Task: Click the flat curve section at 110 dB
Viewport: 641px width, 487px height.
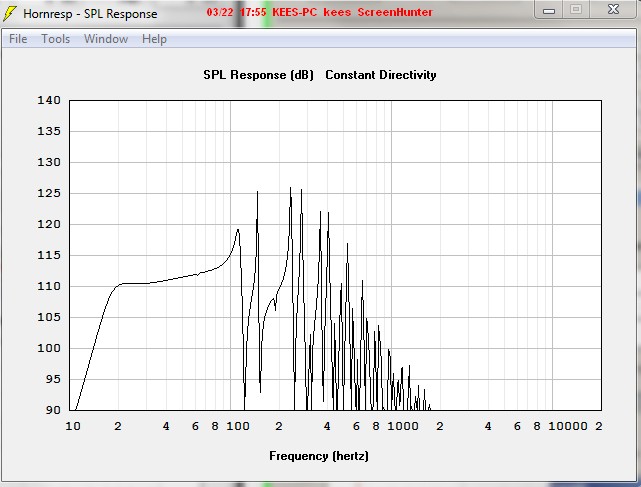Action: (x=135, y=283)
